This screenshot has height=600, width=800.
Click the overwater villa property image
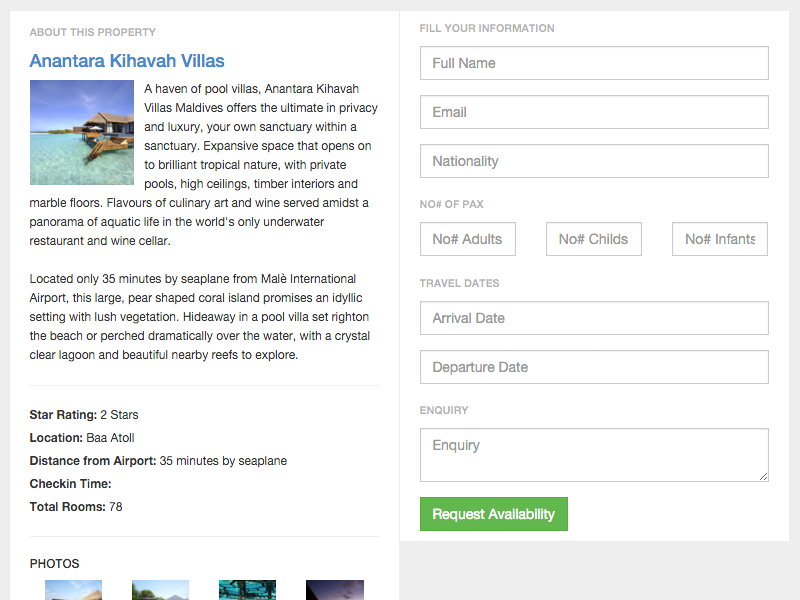pyautogui.click(x=82, y=132)
